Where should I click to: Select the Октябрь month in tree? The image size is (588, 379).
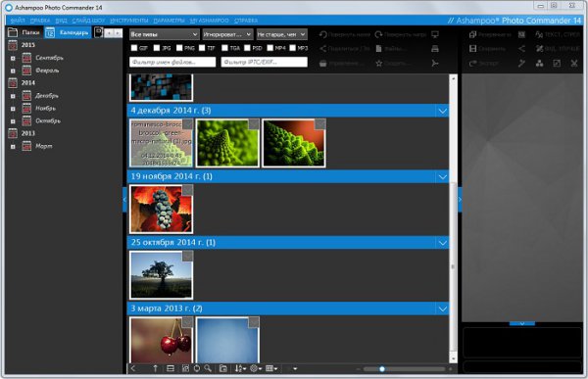[x=48, y=121]
